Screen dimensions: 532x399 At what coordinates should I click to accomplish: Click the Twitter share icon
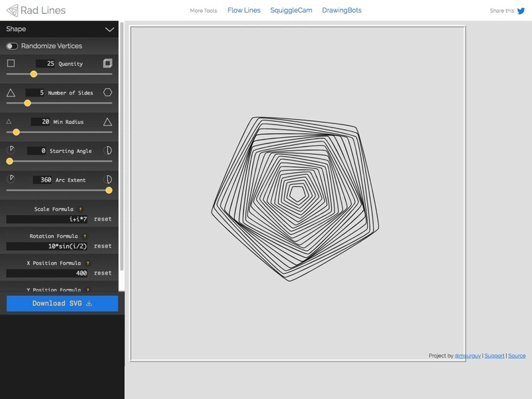[521, 11]
